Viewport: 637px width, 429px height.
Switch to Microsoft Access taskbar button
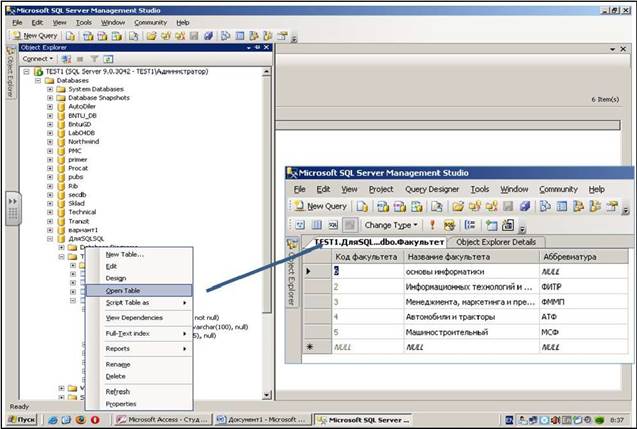tap(162, 420)
